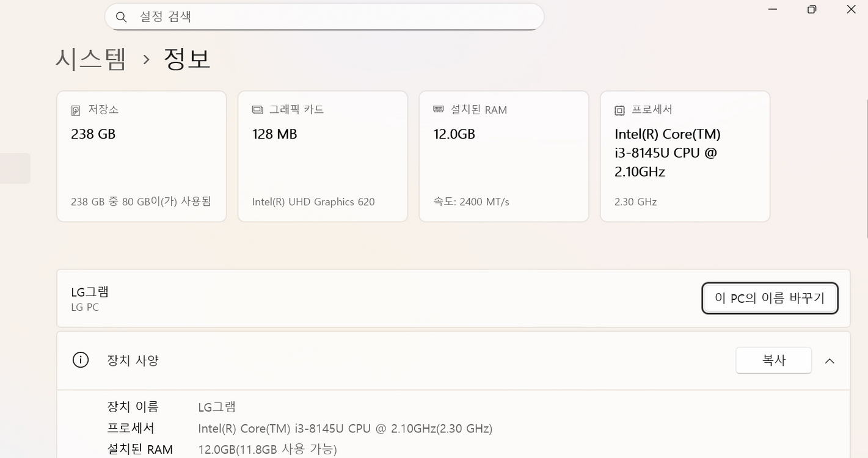
Task: Click the 프로세서 processor icon
Action: point(619,110)
